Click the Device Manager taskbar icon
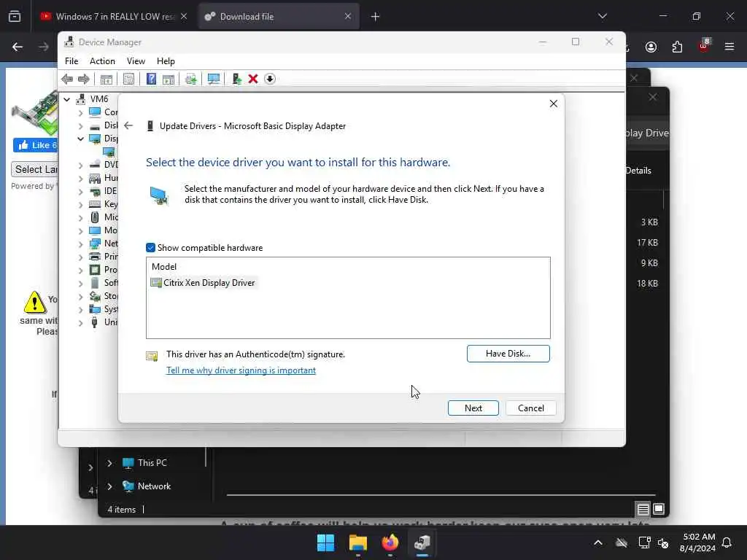The width and height of the screenshot is (747, 560). tap(422, 542)
